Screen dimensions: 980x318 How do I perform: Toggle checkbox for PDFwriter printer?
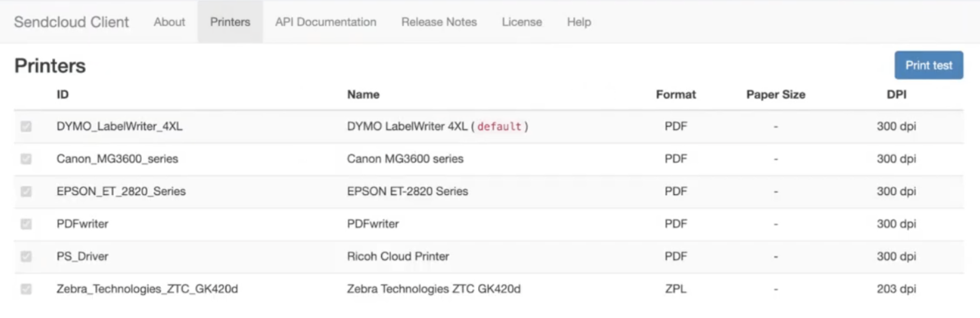[26, 224]
